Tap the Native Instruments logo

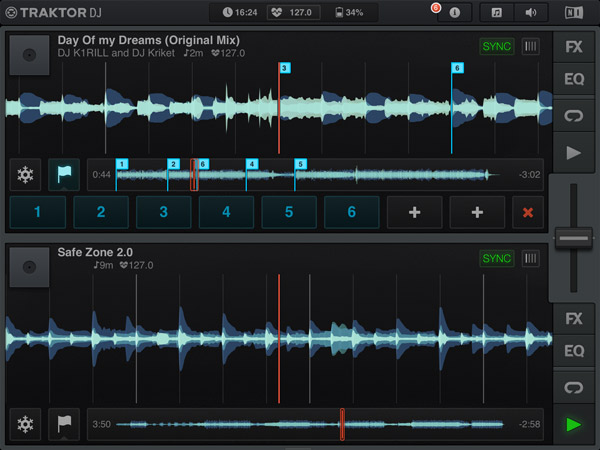[574, 13]
